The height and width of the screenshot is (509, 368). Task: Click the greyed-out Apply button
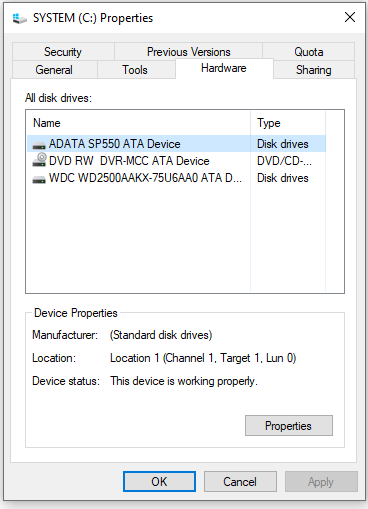click(321, 482)
